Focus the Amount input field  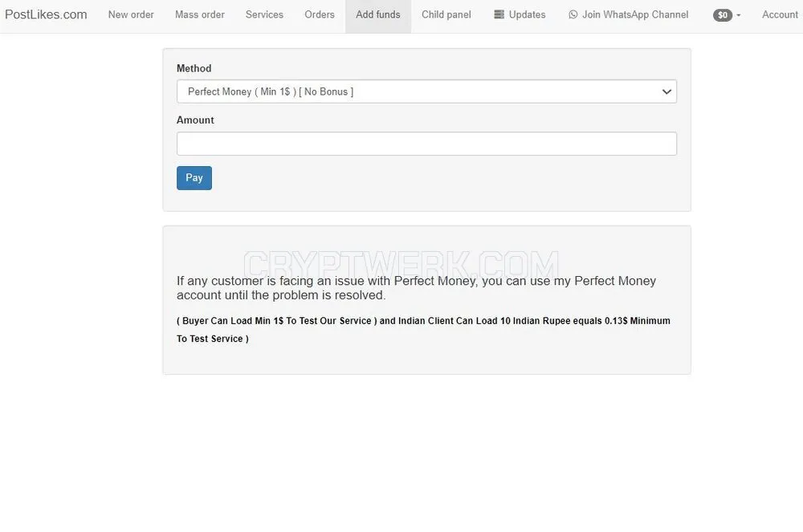426,144
